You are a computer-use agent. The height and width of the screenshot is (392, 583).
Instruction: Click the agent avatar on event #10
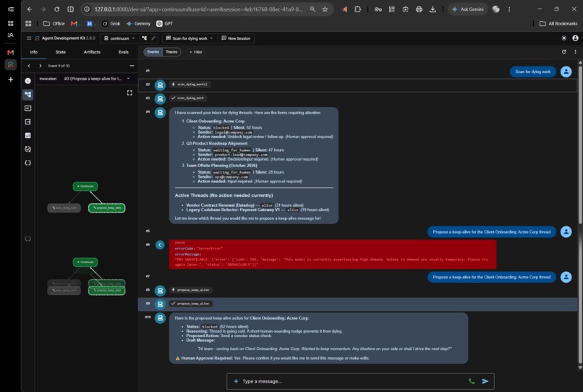[160, 318]
